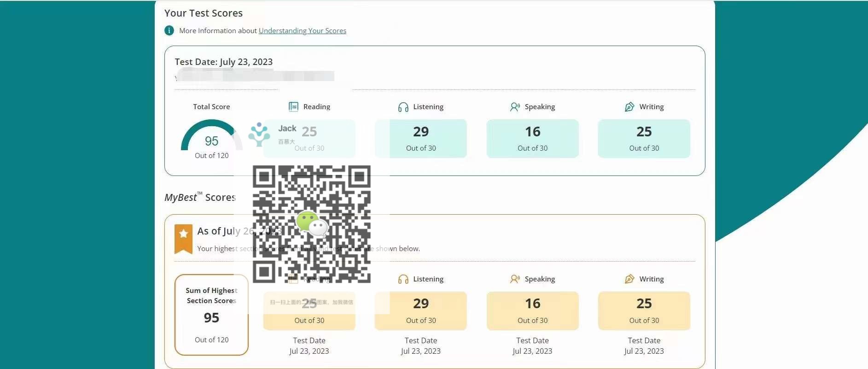Click the 'Jul 23, 2023' date under MyBest Listening

pyautogui.click(x=421, y=351)
